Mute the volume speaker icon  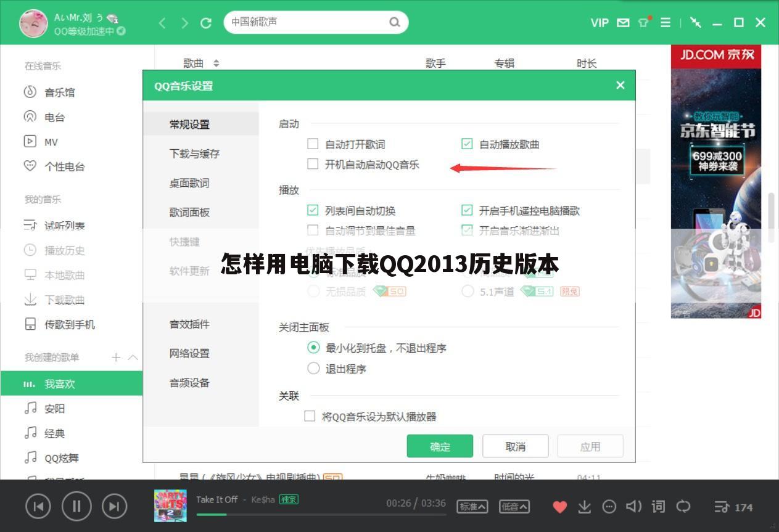tap(633, 507)
